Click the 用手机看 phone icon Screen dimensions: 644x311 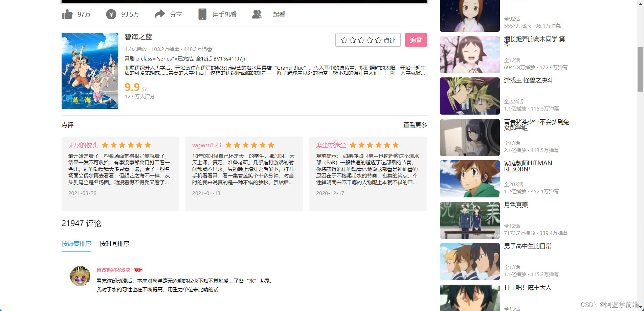(x=202, y=14)
